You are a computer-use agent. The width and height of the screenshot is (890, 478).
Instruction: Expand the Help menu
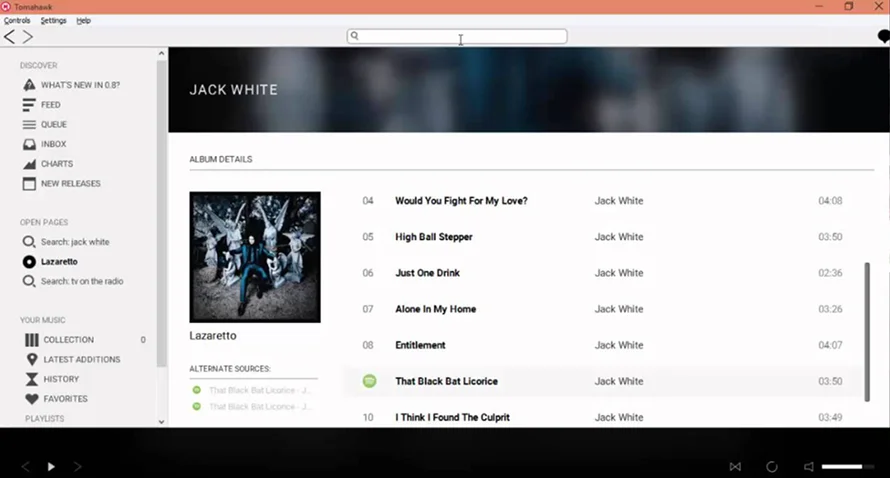83,20
